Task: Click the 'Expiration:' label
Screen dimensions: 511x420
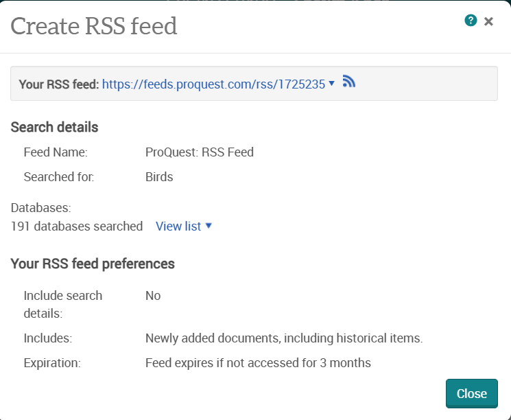Action: pyautogui.click(x=52, y=363)
